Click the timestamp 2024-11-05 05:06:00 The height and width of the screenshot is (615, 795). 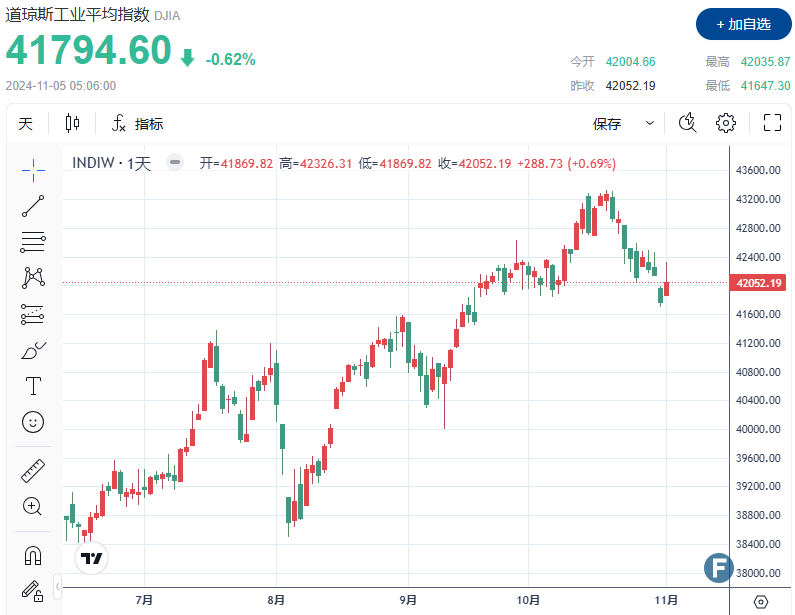click(61, 86)
